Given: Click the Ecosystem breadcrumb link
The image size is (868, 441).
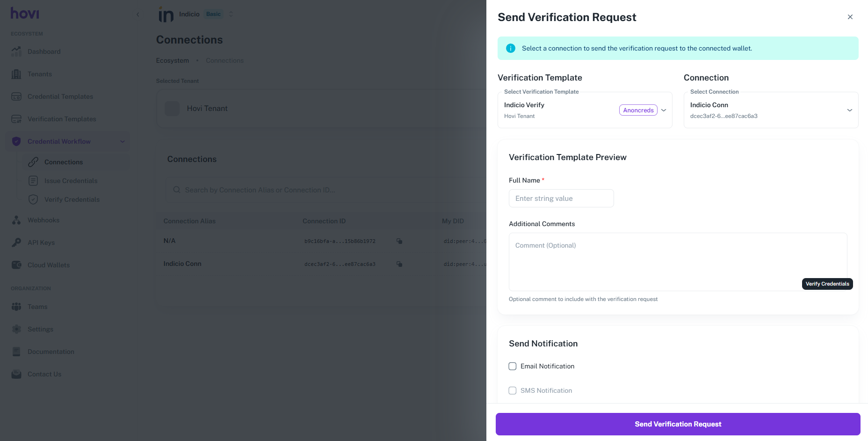Looking at the screenshot, I should pos(173,60).
